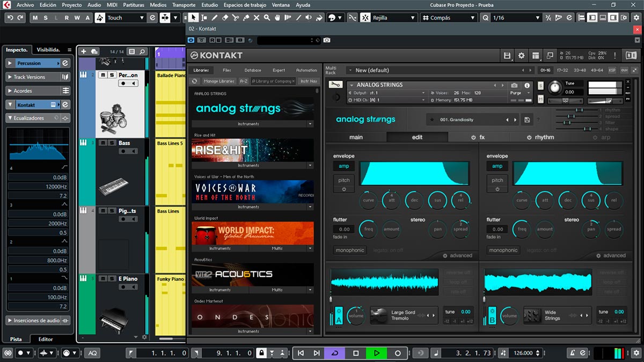This screenshot has height=362, width=644.
Task: Search tracks with the magnifier in track list
Action: 142,51
